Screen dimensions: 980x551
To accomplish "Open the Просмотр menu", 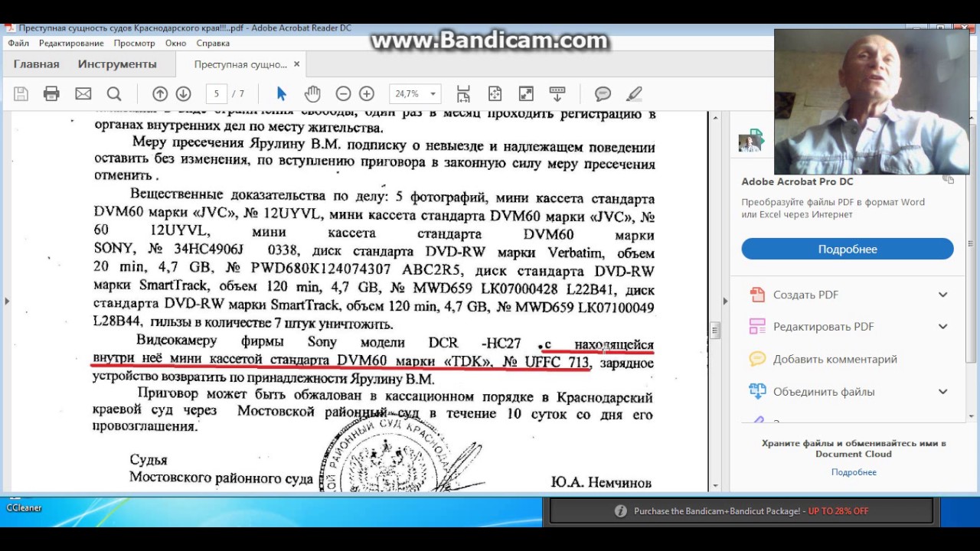I will point(134,44).
